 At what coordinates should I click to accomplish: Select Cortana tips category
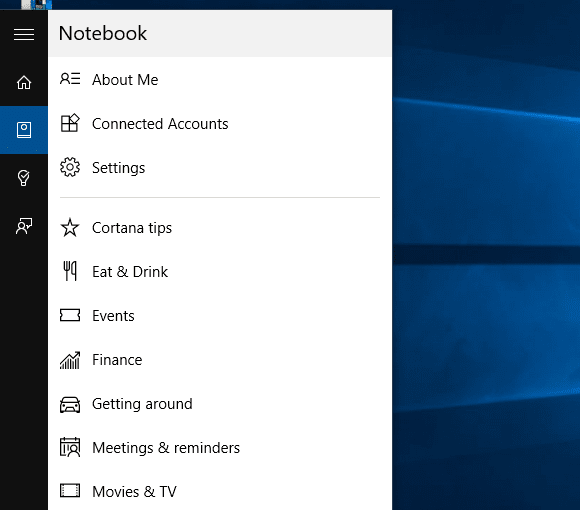pos(220,227)
